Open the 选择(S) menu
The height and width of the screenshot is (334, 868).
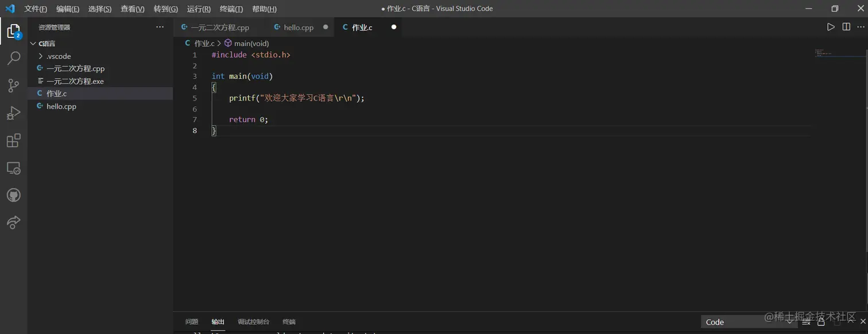click(x=100, y=9)
